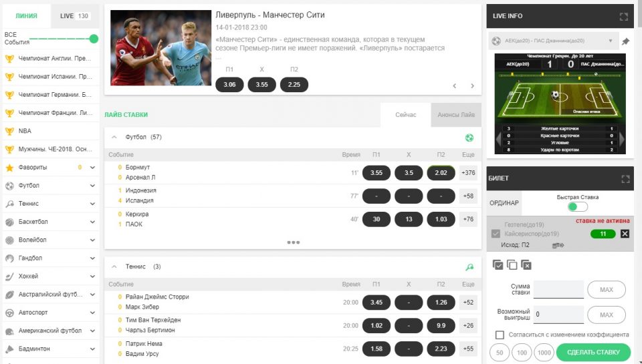Click the tennis racket icon in Теннис header

tap(469, 267)
